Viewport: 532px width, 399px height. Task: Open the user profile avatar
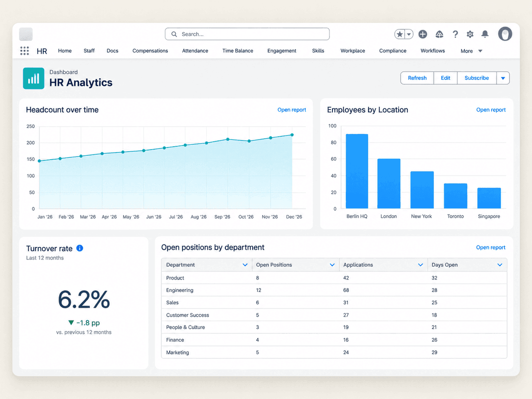click(505, 34)
